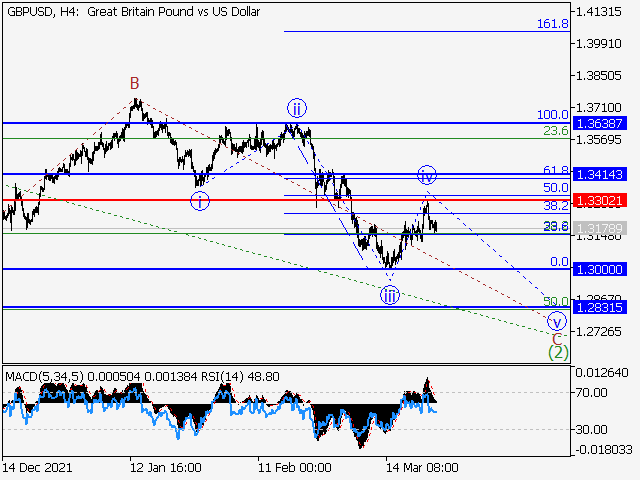Click the green 50.0 Fibonacci label near 1.28315
The height and width of the screenshot is (480, 640).
[x=556, y=301]
